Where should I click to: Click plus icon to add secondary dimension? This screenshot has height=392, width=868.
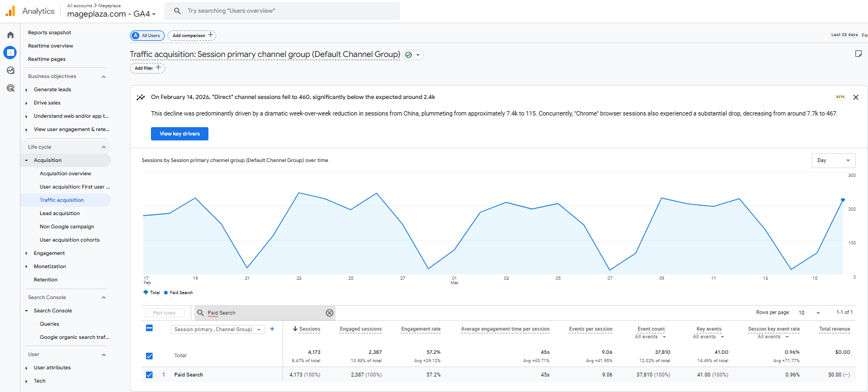(272, 329)
